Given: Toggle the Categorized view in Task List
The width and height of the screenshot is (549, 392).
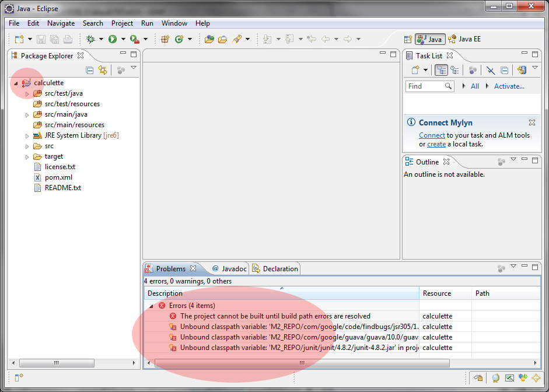Looking at the screenshot, I should pos(441,70).
